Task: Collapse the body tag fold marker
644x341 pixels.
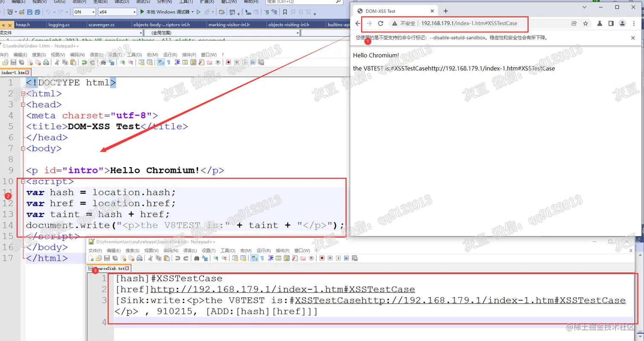Action: (23, 148)
